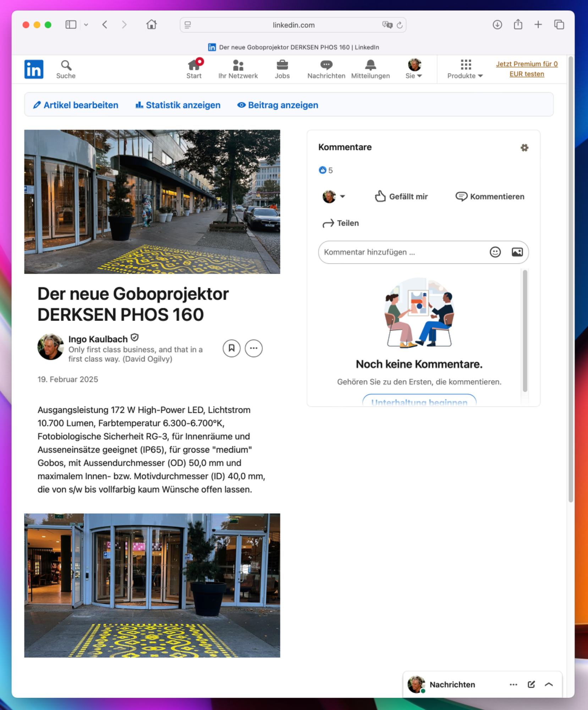Viewport: 588px width, 710px height.
Task: Open comment settings gear icon
Action: tap(524, 148)
